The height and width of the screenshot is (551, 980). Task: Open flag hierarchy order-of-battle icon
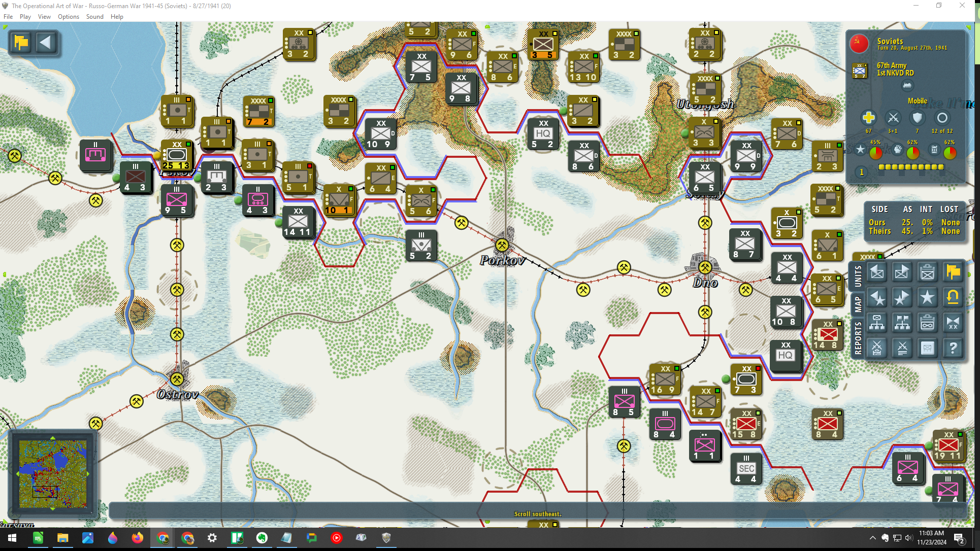click(902, 323)
